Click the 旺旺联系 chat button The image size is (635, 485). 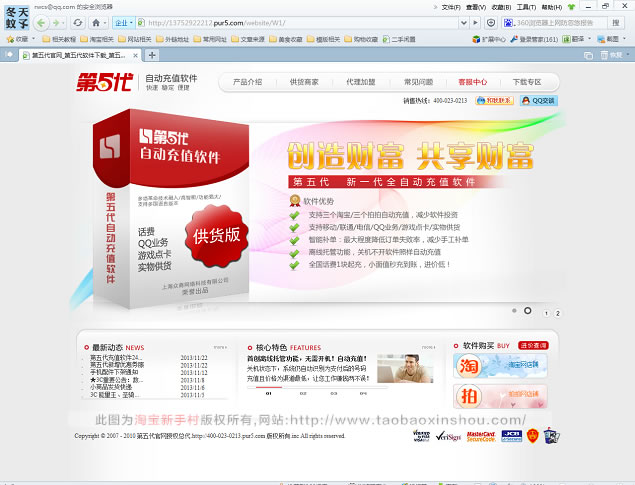click(495, 101)
